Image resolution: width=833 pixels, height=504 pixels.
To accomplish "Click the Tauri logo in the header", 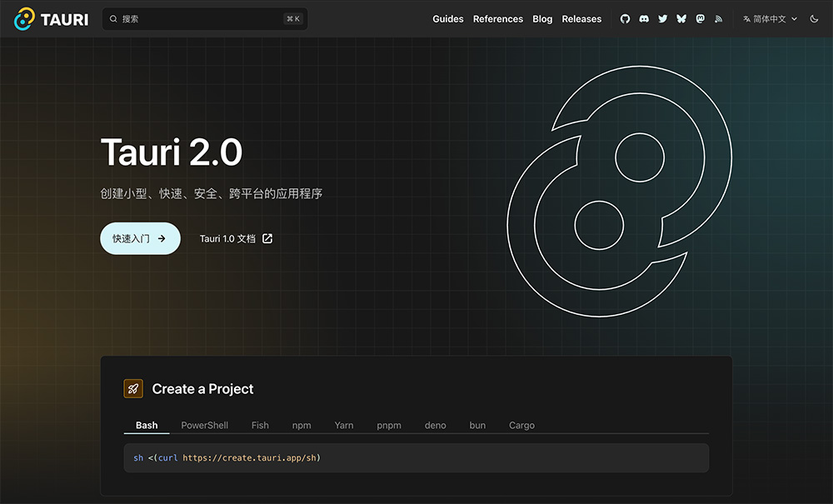I will (x=51, y=19).
